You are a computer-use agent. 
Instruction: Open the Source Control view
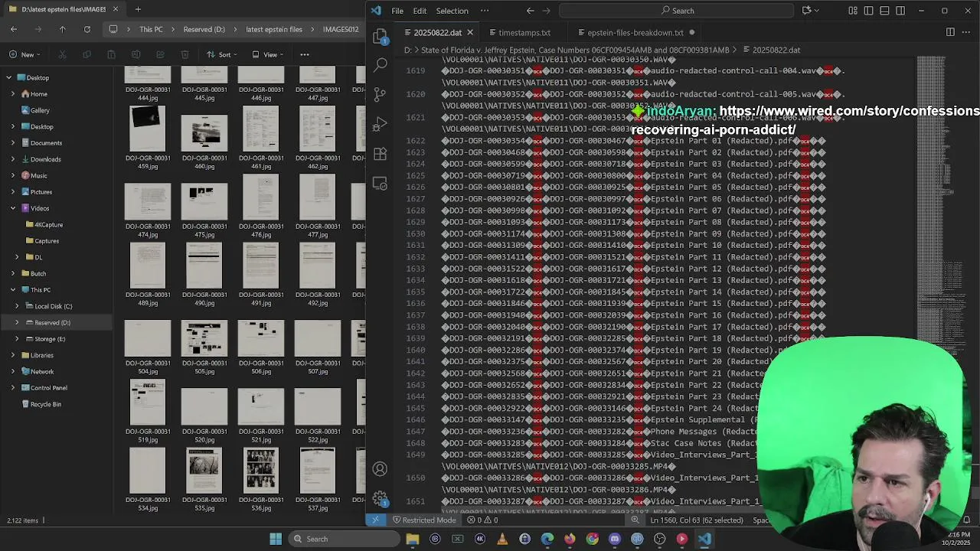pos(381,95)
